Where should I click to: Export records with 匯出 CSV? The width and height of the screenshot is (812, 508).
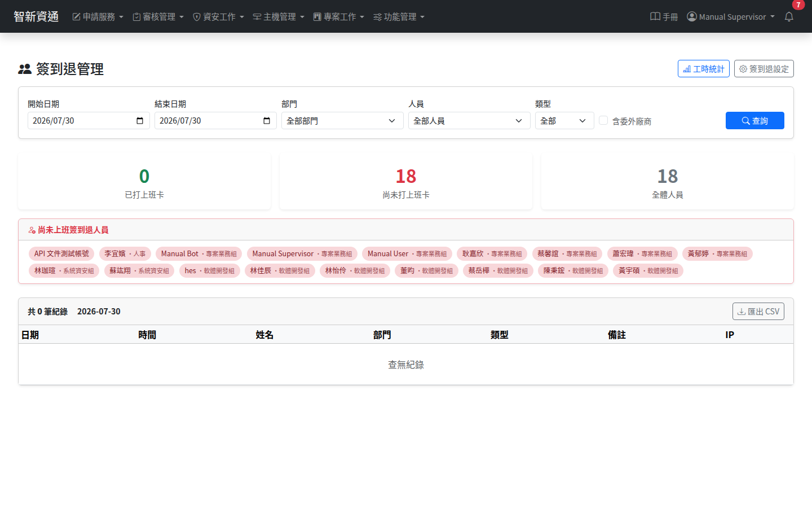click(x=758, y=312)
